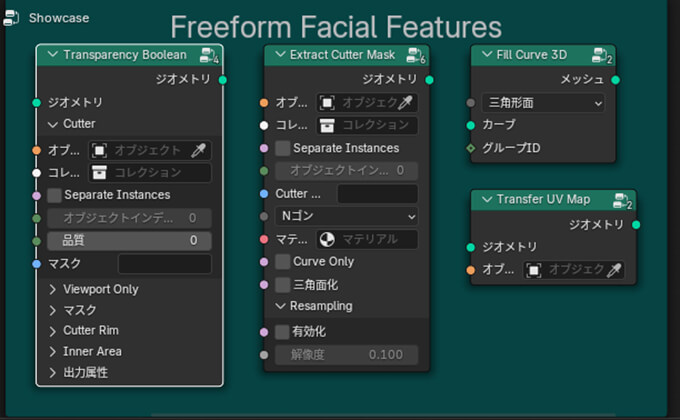This screenshot has height=420, width=680.
Task: Click Transparency Boolean geometry input socket
Action: [36, 102]
